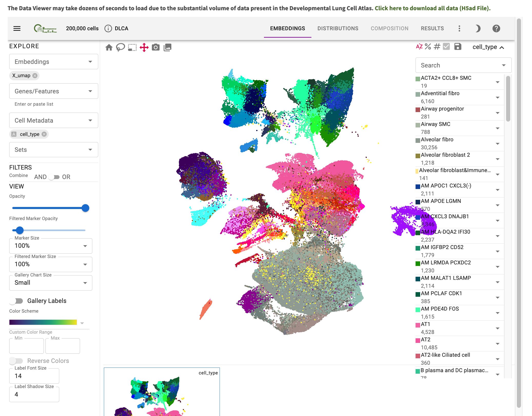
Task: Click the H5ad file download link
Action: pos(432,8)
